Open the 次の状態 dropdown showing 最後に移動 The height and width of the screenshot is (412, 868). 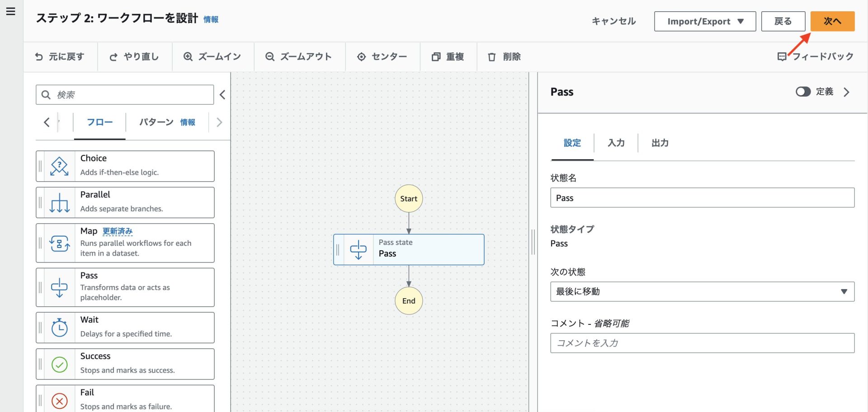[x=702, y=291]
